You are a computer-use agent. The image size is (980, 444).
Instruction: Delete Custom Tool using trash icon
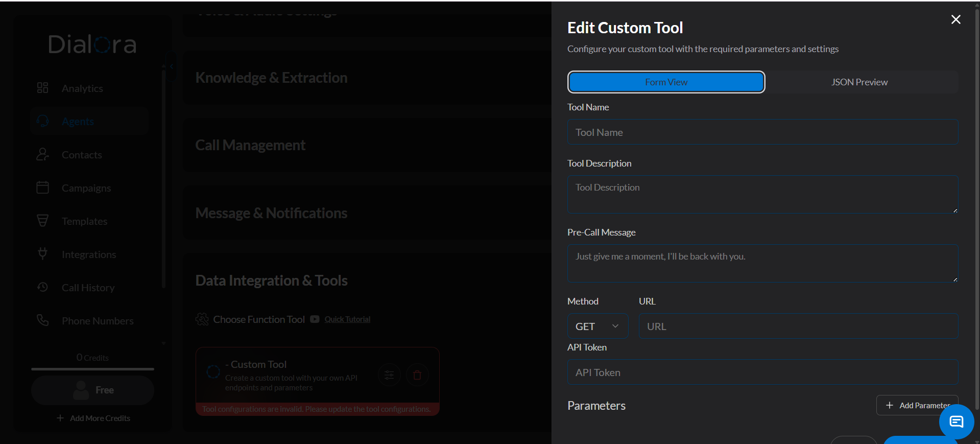click(x=417, y=375)
